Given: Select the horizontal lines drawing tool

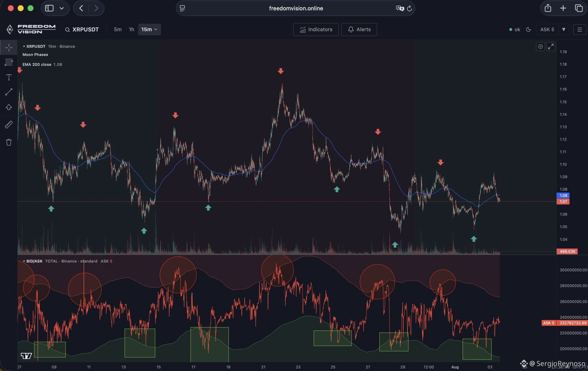Looking at the screenshot, I should pos(9,62).
